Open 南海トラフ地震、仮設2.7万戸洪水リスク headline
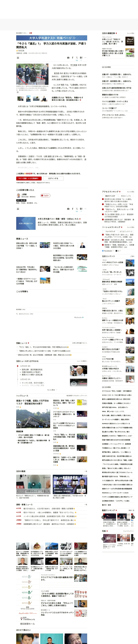The width and height of the screenshot is (138, 644). click(33, 402)
